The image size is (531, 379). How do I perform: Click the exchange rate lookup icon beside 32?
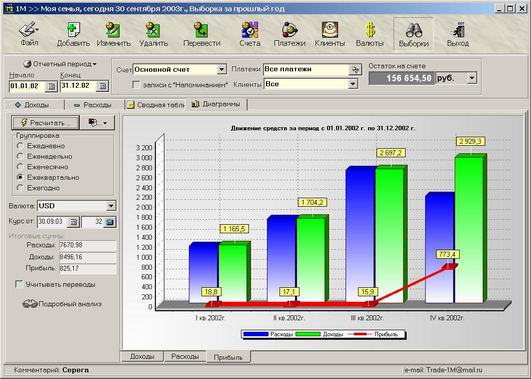tap(110, 222)
